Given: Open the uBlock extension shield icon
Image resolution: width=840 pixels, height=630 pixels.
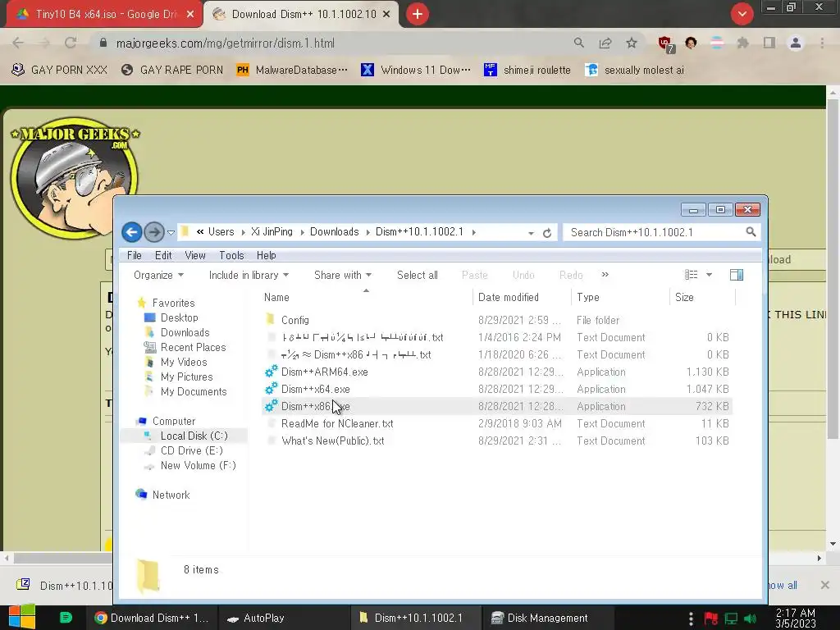Looking at the screenshot, I should tap(666, 44).
